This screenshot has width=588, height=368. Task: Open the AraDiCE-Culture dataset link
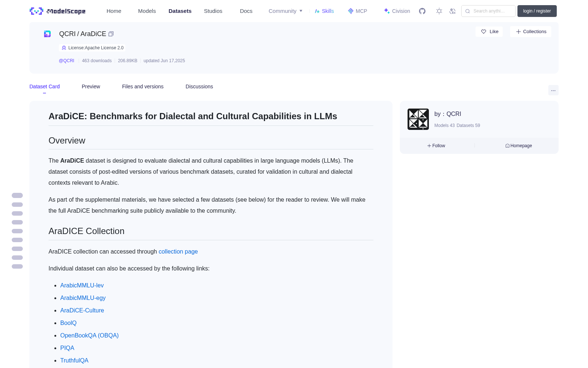(82, 311)
